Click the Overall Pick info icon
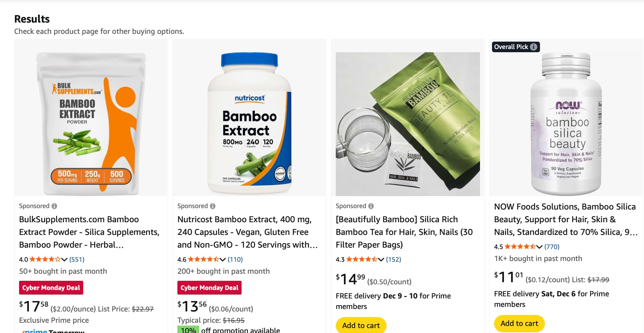This screenshot has height=333, width=644. pos(534,47)
